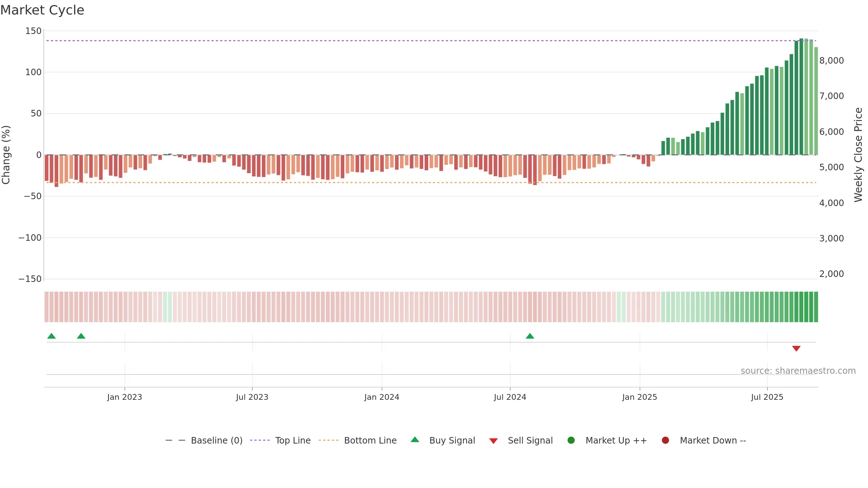
Task: Toggle the Sell Signal legend entry
Action: tap(521, 440)
